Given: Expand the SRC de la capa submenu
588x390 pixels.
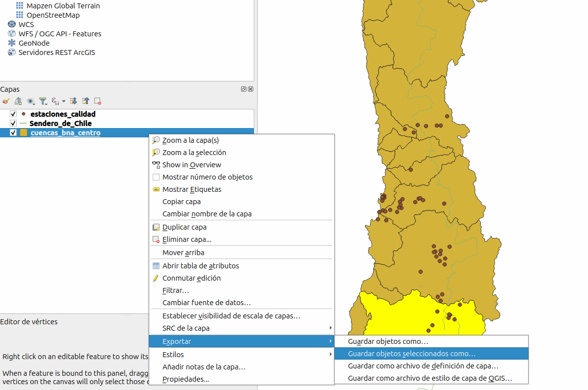Looking at the screenshot, I should coord(330,328).
